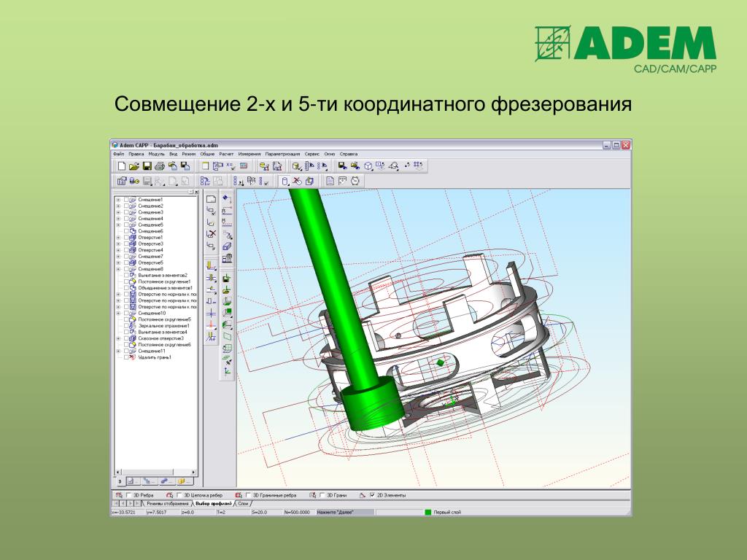Open the Сервис menu
747x560 pixels.
[312, 155]
